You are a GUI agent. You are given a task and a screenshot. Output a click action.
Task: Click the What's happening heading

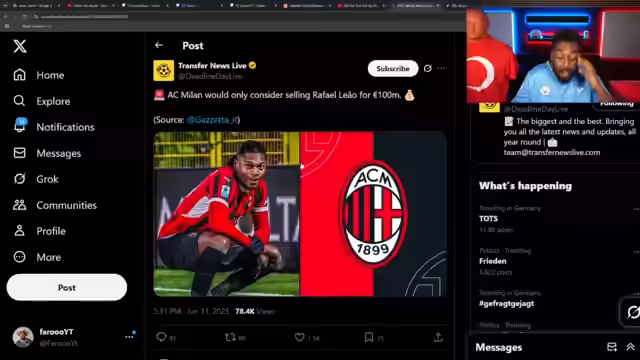point(525,186)
